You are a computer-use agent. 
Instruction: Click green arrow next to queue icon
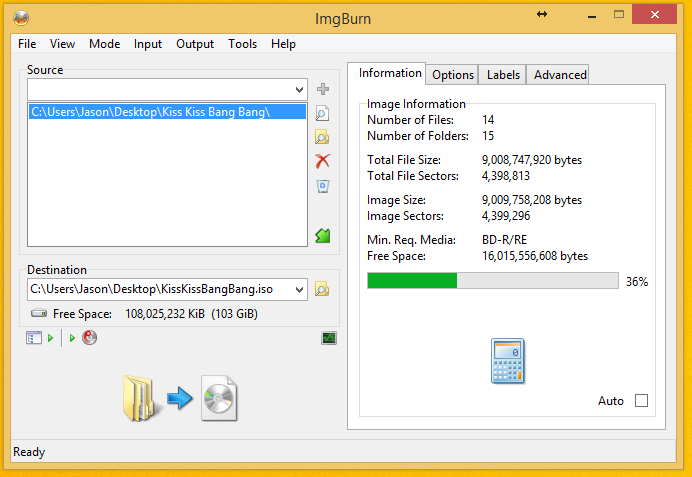click(51, 338)
